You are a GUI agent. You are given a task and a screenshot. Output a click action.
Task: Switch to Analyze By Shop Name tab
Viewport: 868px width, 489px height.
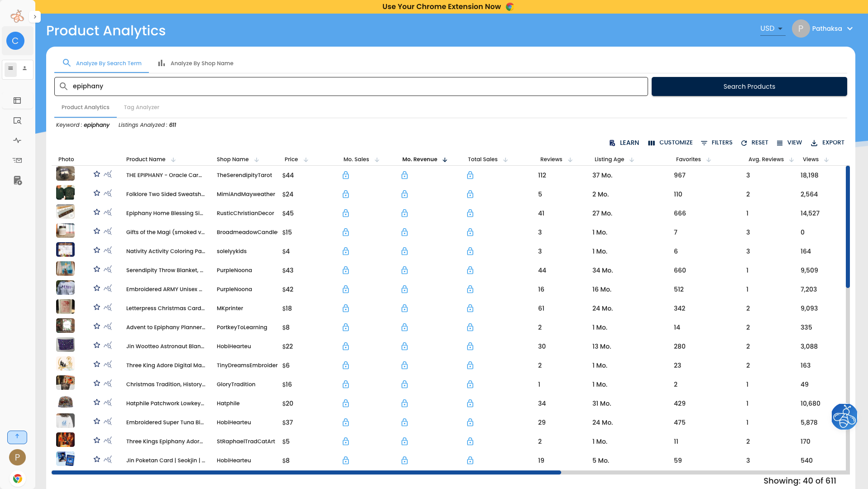(196, 63)
